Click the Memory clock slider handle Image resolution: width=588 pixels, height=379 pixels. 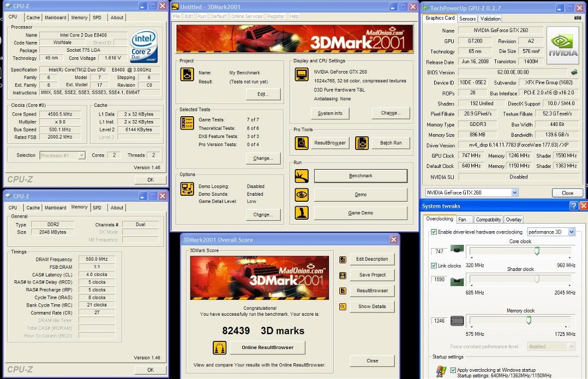529,320
